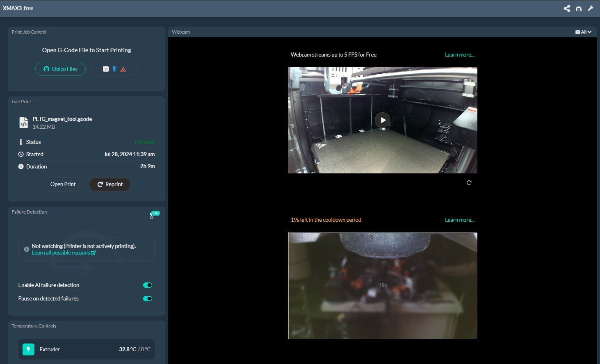Open the third-party file sources button

click(x=114, y=69)
